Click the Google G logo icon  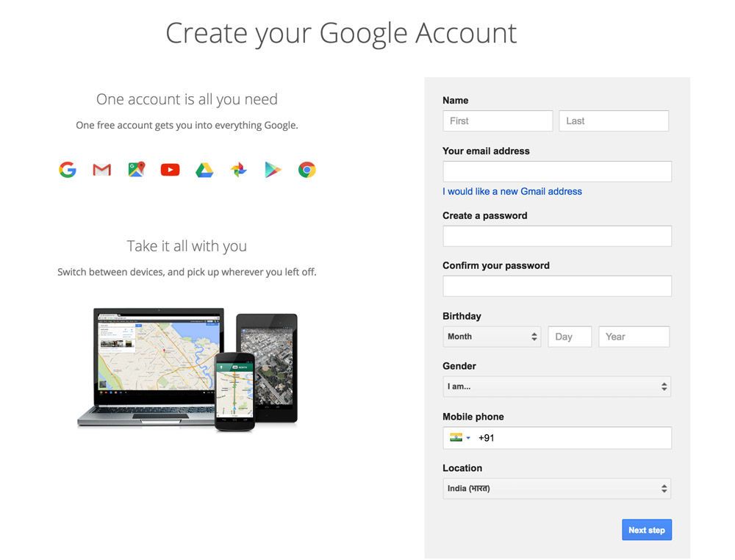coord(68,170)
